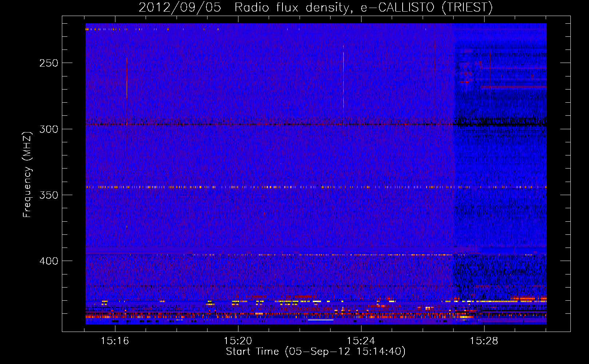Image resolution: width=589 pixels, height=364 pixels.
Task: Click the plot title text "2012/09/05 Radio flux density, e-CALLISTO (TRIEST)"
Action: tap(316, 7)
